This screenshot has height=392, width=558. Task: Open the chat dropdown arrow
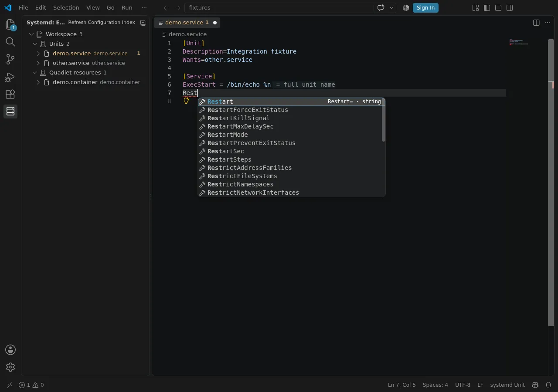[x=391, y=8]
